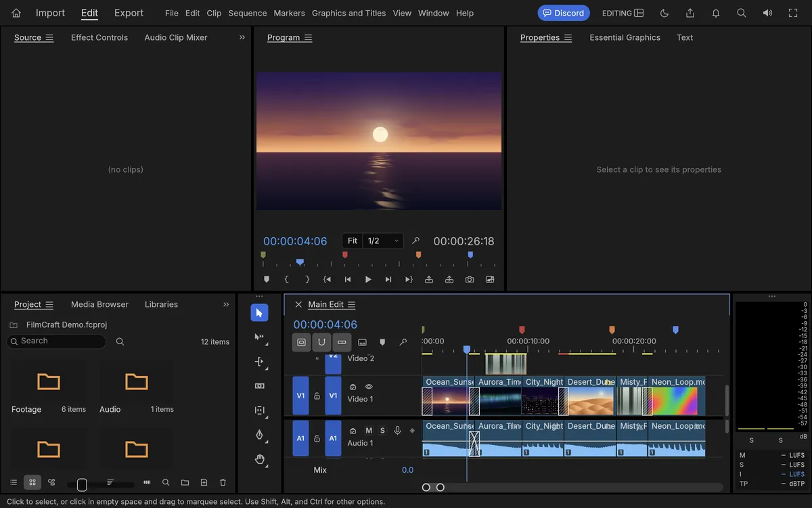812x508 pixels.
Task: Open the Markers menu
Action: [289, 13]
